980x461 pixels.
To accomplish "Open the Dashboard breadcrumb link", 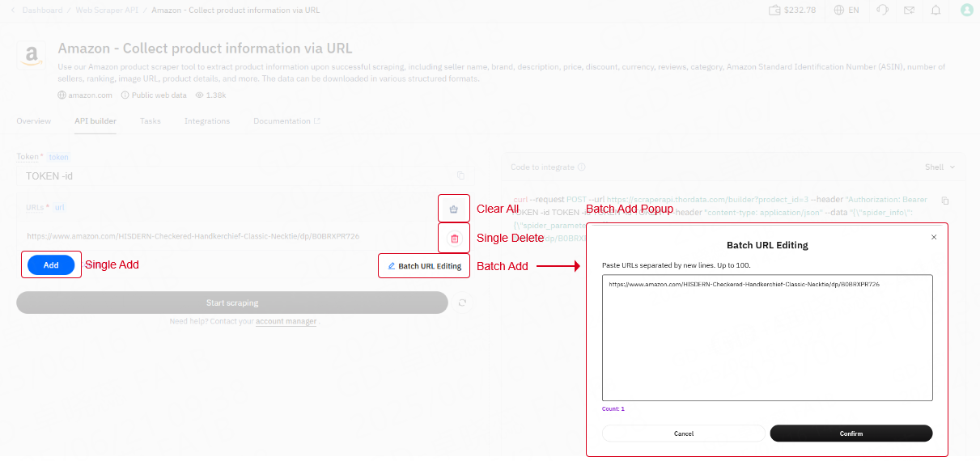I will point(42,11).
